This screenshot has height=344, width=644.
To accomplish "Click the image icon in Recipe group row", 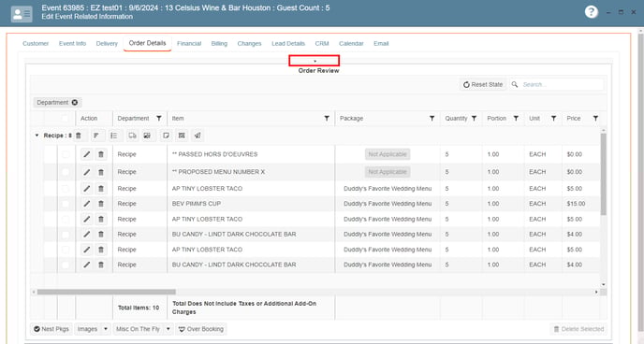I will tap(147, 136).
